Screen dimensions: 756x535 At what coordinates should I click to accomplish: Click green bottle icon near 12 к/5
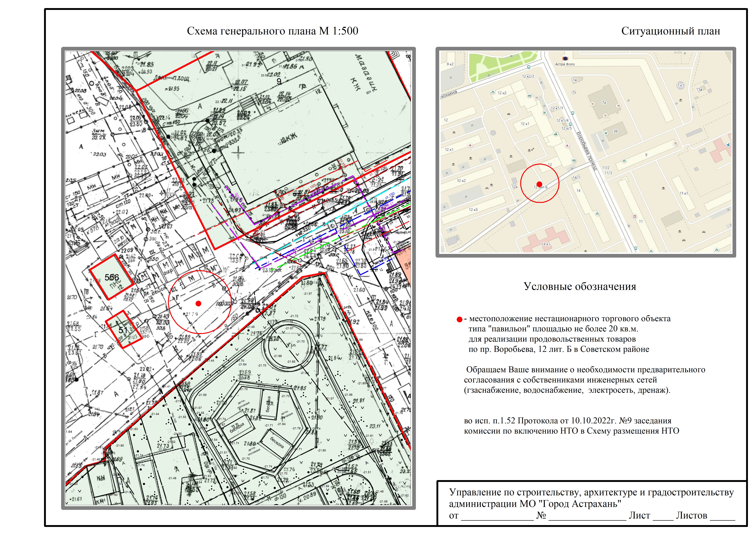555,134
